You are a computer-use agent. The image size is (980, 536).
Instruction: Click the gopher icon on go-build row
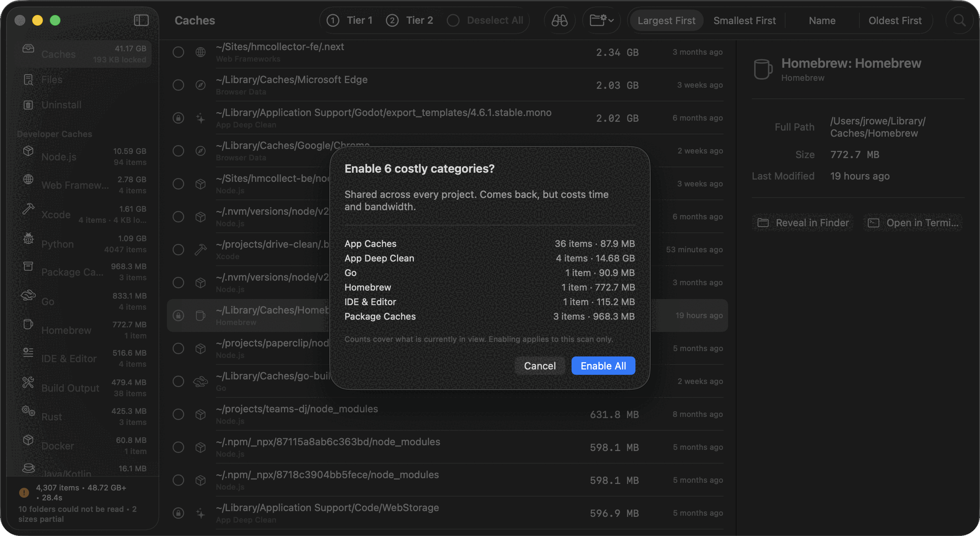click(201, 381)
